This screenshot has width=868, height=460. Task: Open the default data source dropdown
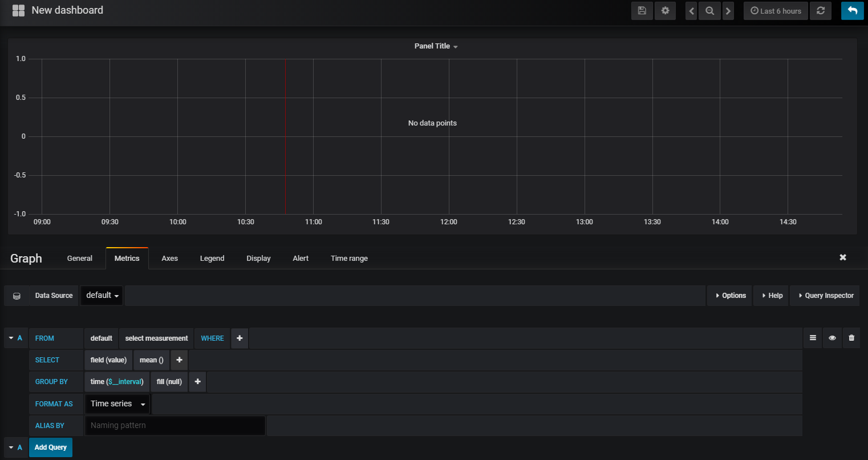[x=102, y=296]
